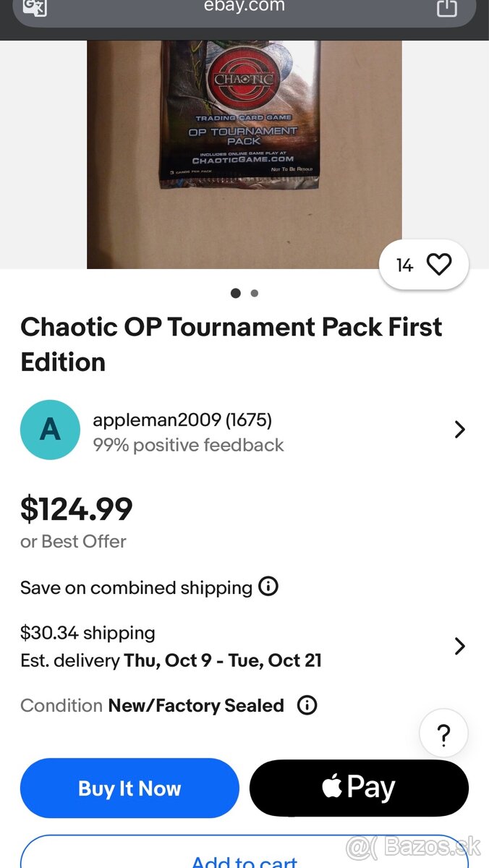The image size is (489, 868).
Task: Expand the seller appleman2009 details chevron
Action: point(460,430)
